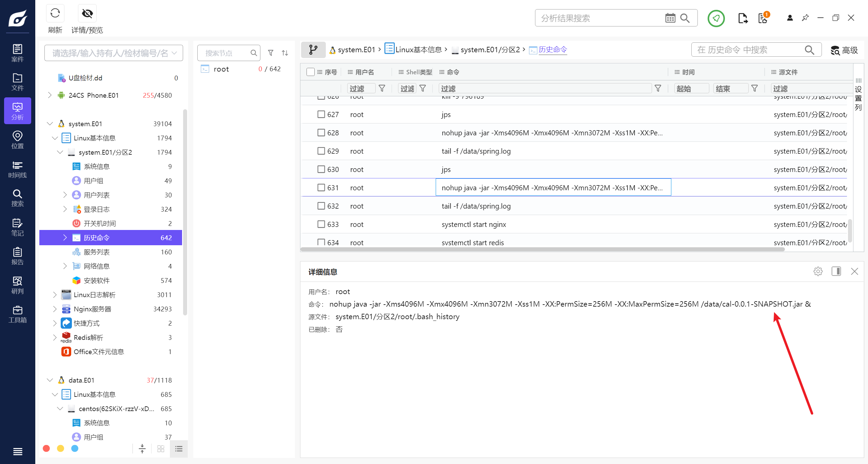Viewport: 868px width, 464px height.
Task: Click the 历史命令 breadcrumb link
Action: tap(553, 50)
